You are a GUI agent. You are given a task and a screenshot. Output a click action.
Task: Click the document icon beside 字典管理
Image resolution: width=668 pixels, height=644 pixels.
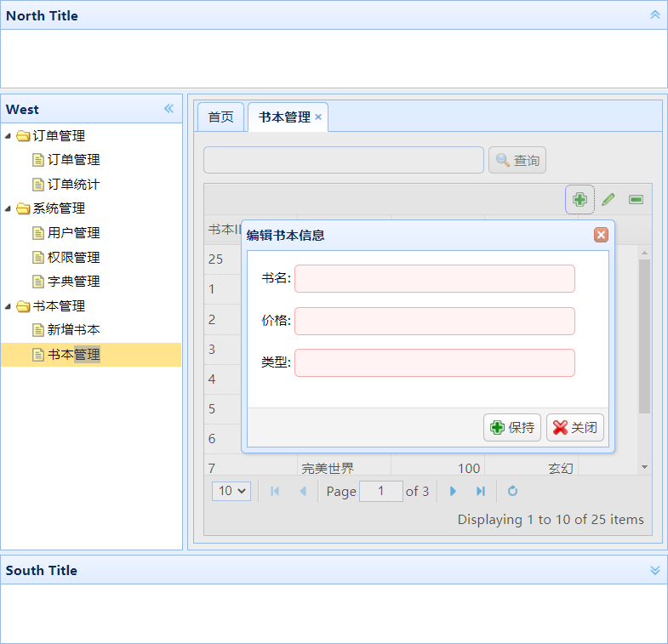pos(38,282)
